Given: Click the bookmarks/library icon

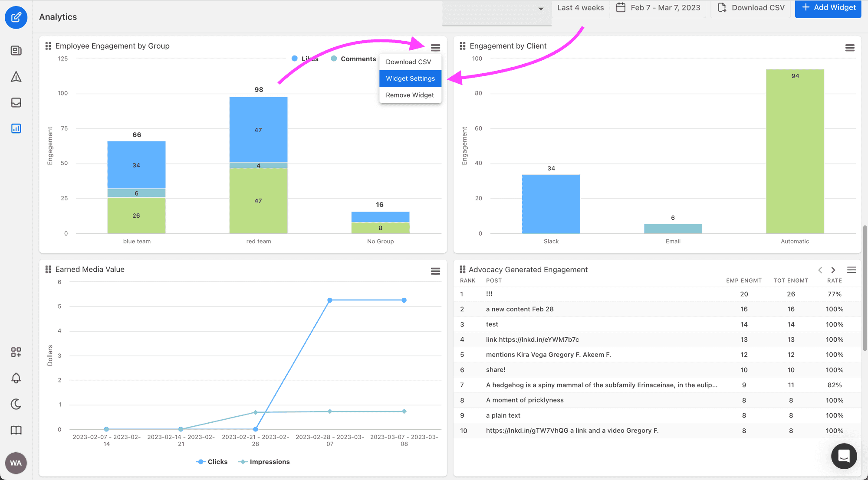Looking at the screenshot, I should [x=16, y=429].
